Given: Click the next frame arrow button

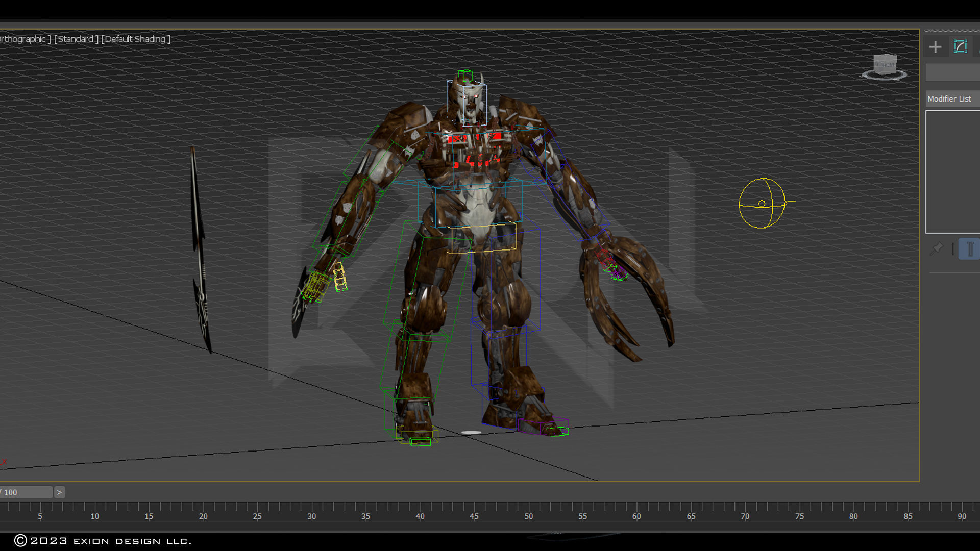Looking at the screenshot, I should 59,492.
